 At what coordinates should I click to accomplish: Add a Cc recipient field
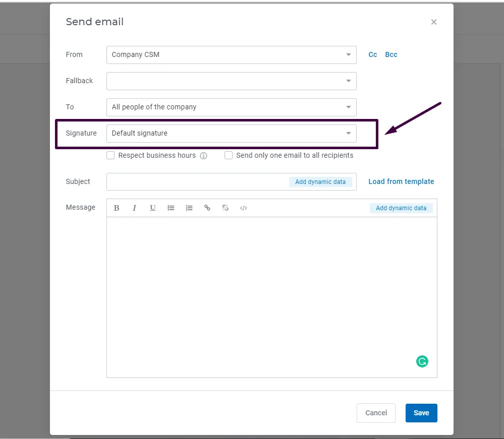pyautogui.click(x=372, y=54)
